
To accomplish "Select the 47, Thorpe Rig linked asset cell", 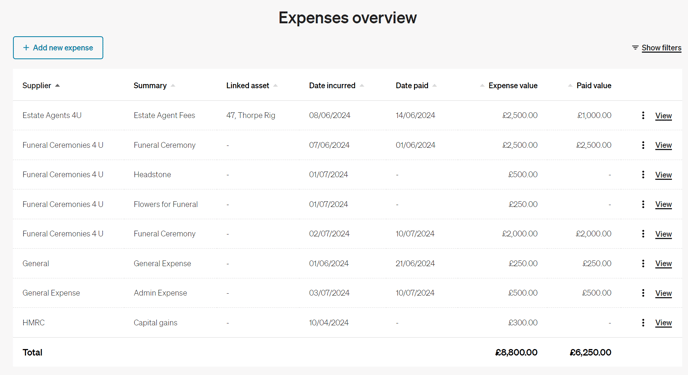I will pos(251,115).
